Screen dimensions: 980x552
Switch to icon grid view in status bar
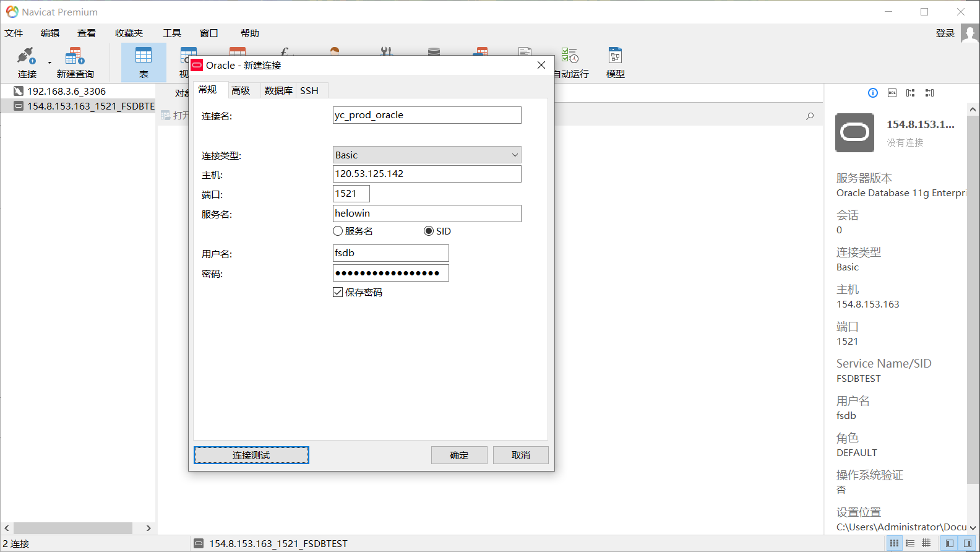click(x=894, y=543)
